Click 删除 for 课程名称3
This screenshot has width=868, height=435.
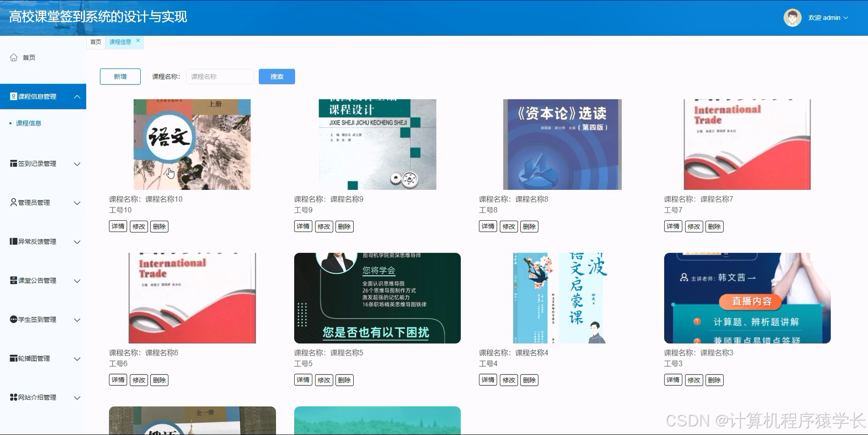(x=715, y=380)
